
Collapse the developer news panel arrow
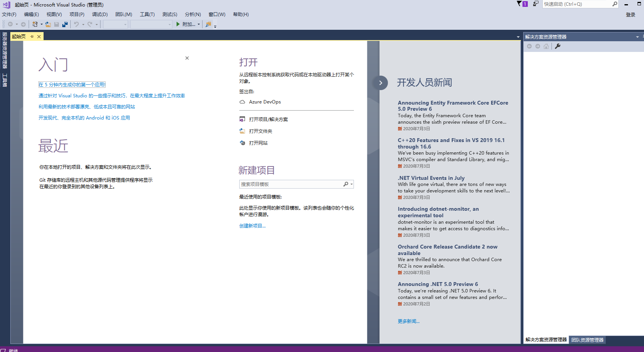coord(380,83)
